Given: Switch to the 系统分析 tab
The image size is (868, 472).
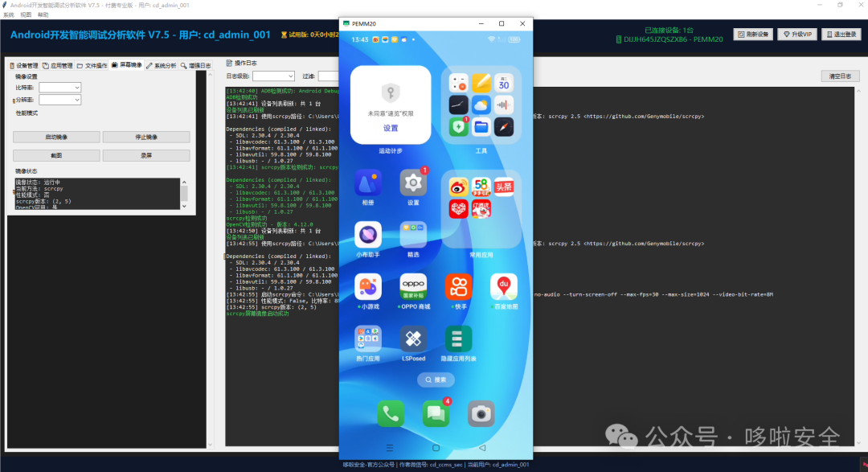Looking at the screenshot, I should click(x=161, y=65).
